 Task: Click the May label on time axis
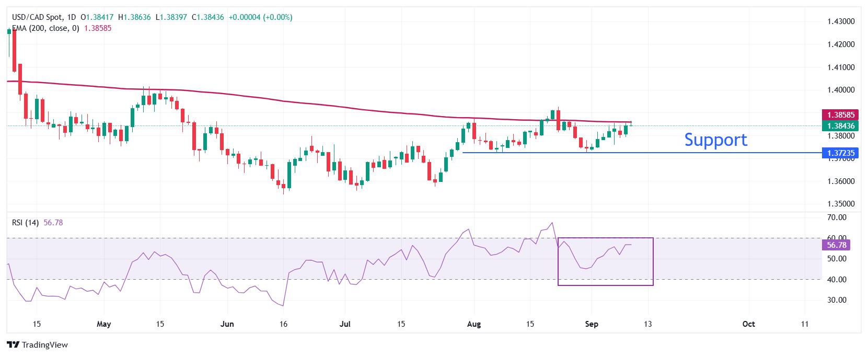pos(104,324)
